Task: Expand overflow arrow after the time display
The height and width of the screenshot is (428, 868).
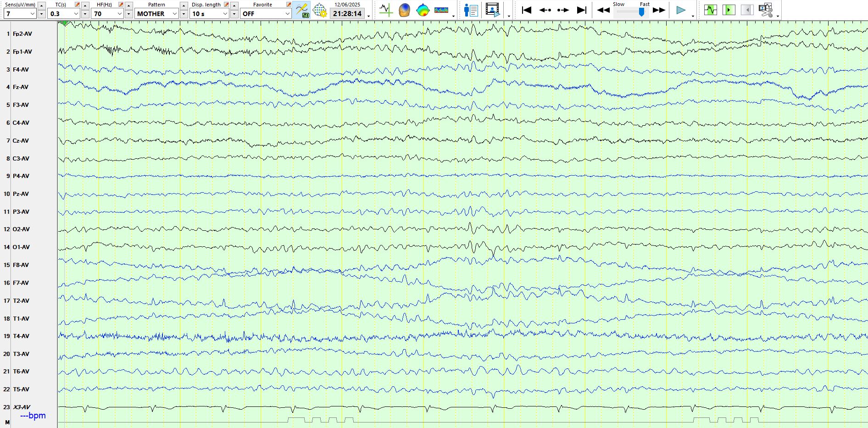Action: 368,16
